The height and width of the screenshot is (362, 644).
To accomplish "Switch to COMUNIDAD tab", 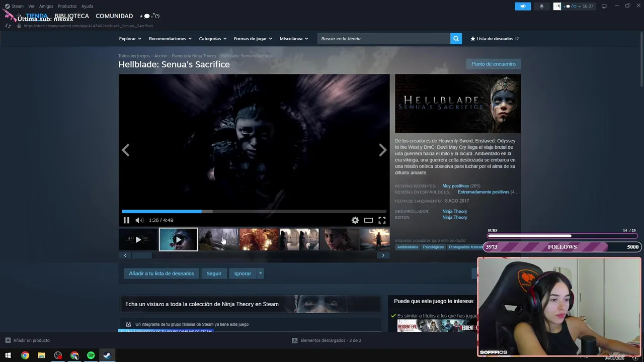I will point(114,16).
